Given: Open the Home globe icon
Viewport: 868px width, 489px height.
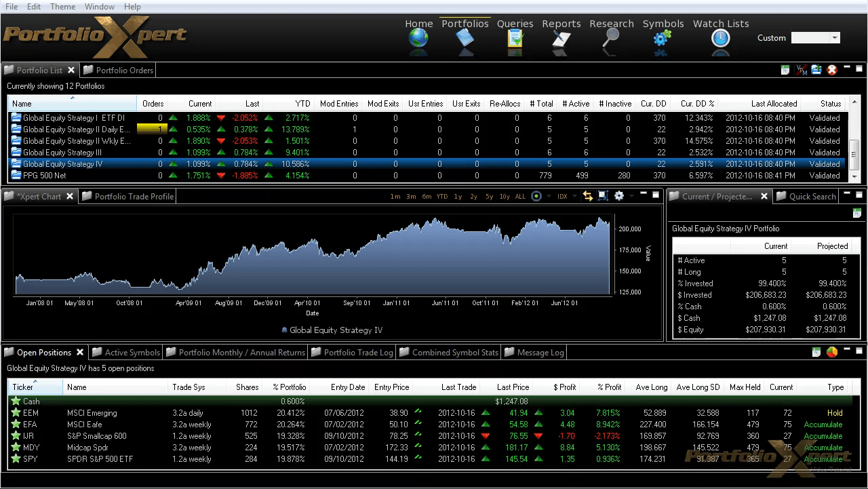Looking at the screenshot, I should (x=418, y=38).
